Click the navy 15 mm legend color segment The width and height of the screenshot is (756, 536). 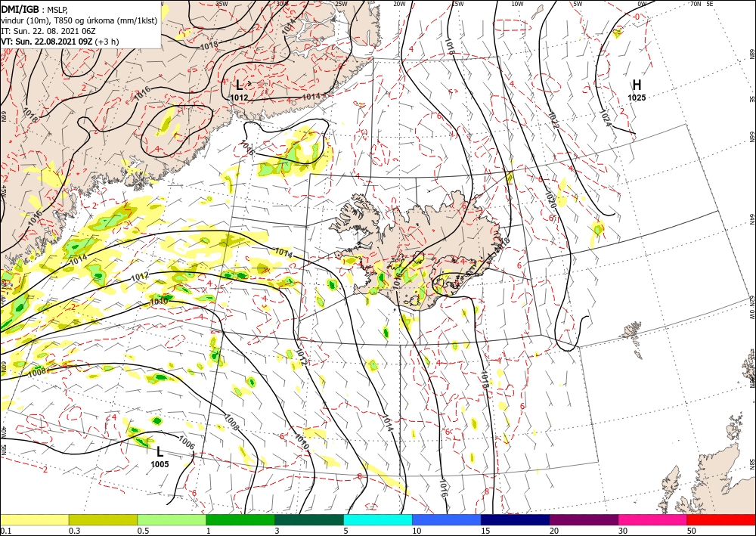pyautogui.click(x=515, y=519)
